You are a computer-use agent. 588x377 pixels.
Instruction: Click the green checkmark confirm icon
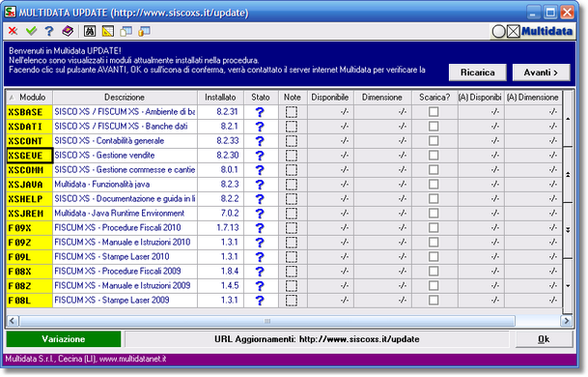tap(31, 31)
